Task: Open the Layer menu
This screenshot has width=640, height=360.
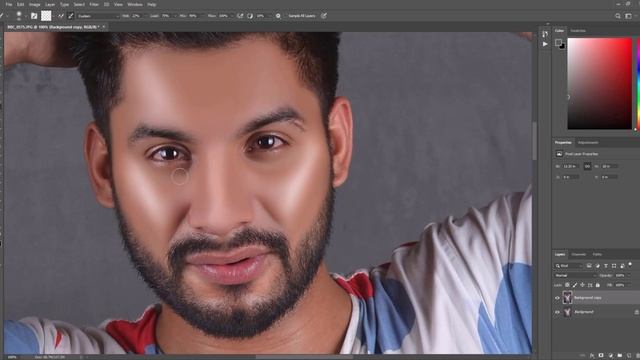Action: click(50, 4)
